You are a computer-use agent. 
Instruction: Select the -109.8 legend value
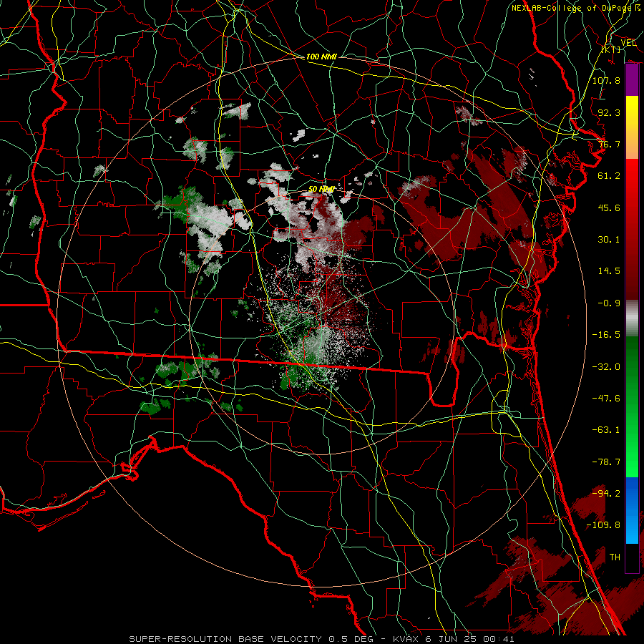pos(603,525)
